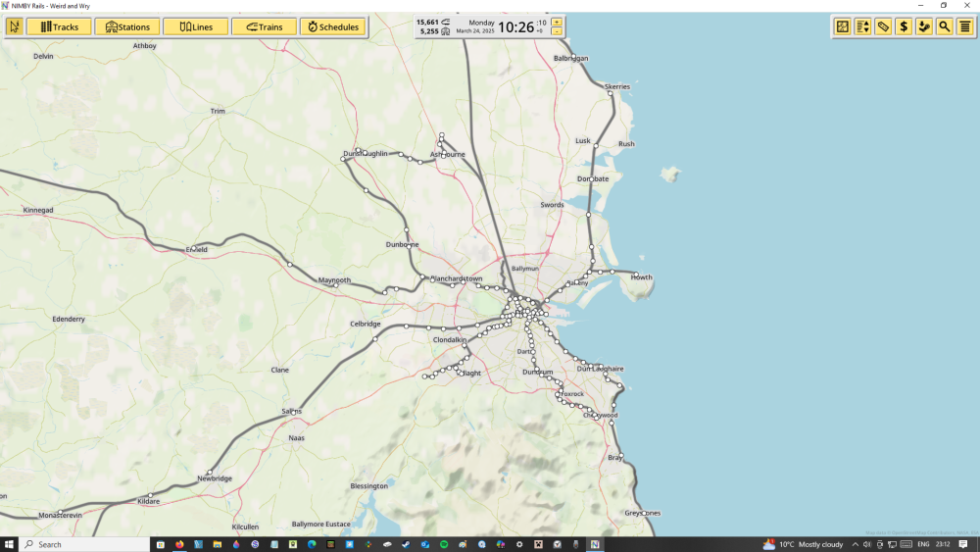Click the Howth station marker
Image resolution: width=980 pixels, height=552 pixels.
tap(636, 274)
